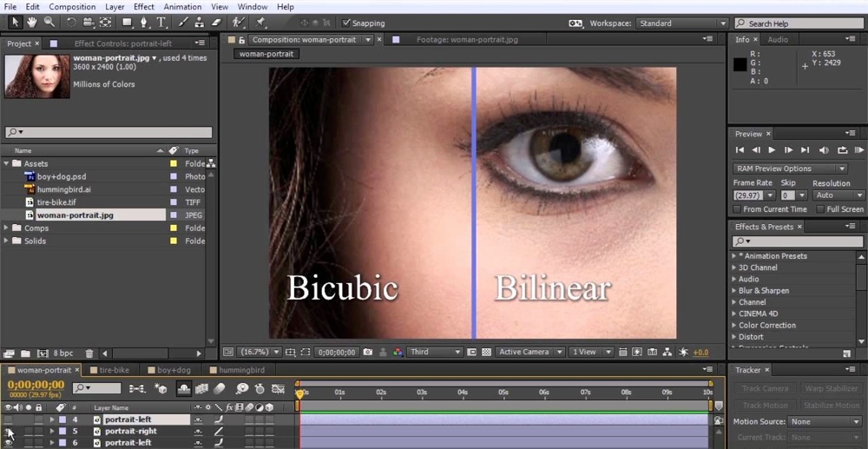Image resolution: width=868 pixels, height=449 pixels.
Task: Delete selected item with the trash icon
Action: (89, 353)
